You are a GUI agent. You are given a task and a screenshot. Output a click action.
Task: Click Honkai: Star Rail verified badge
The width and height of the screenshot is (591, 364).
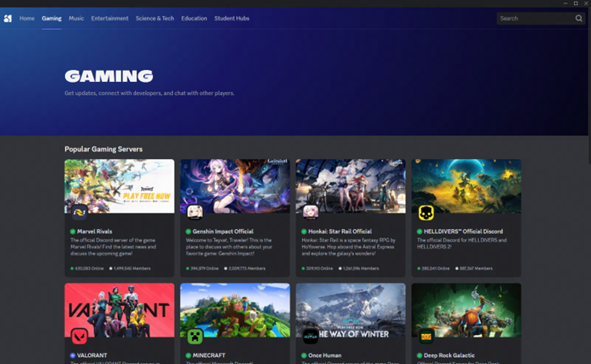pyautogui.click(x=304, y=232)
